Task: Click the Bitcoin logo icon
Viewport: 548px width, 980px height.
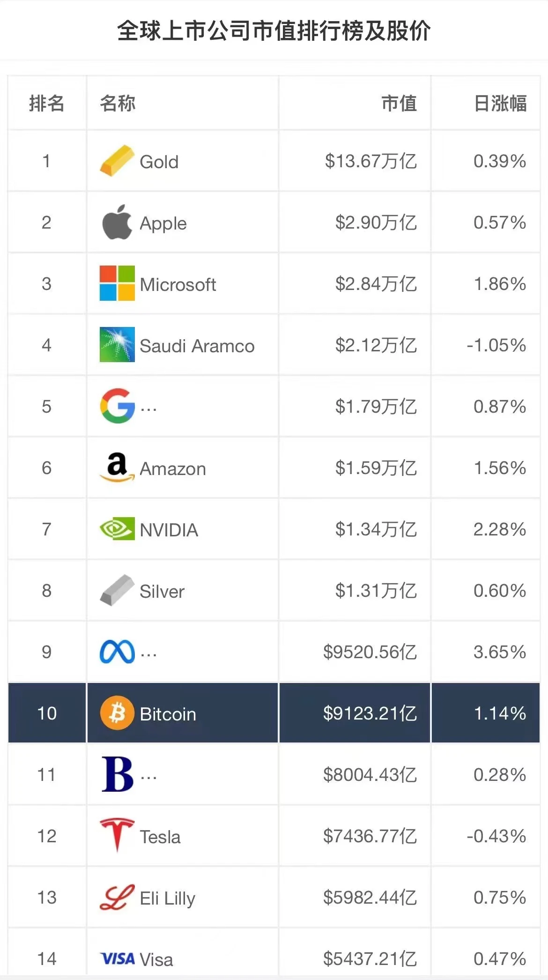Action: click(117, 713)
